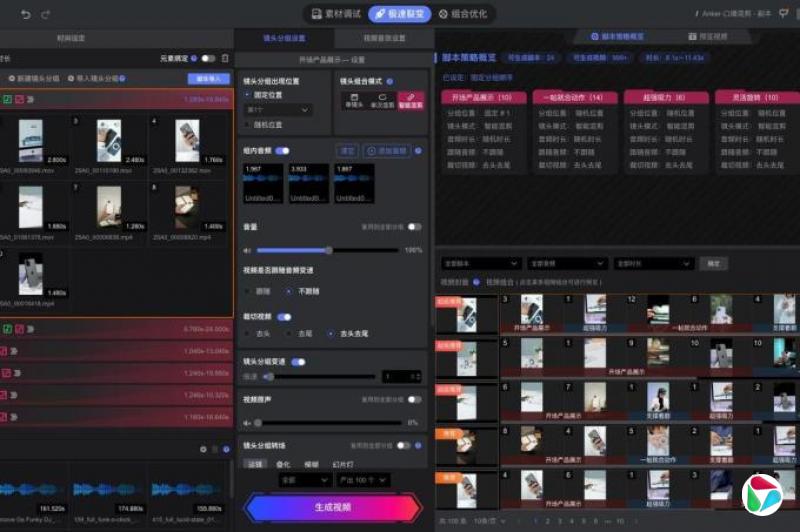Select the 智能混剪 combination mode icon
Image resolution: width=800 pixels, height=532 pixels.
pos(410,100)
